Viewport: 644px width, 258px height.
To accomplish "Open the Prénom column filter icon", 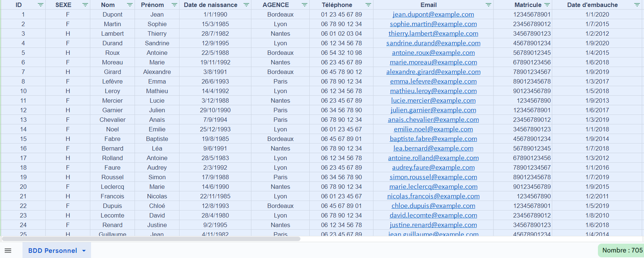I will pos(174,5).
